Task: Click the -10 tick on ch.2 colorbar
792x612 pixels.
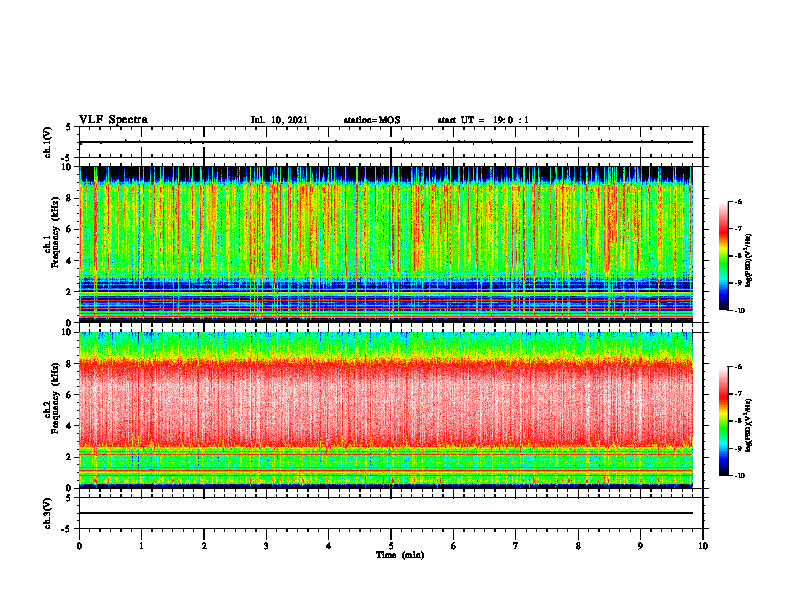Action: point(740,476)
